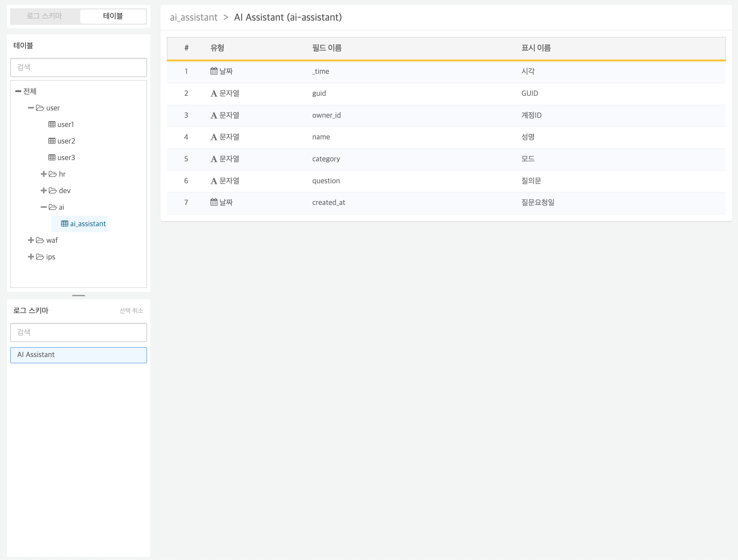This screenshot has height=560, width=738.
Task: Click 선택 취소 to clear selection
Action: click(131, 311)
